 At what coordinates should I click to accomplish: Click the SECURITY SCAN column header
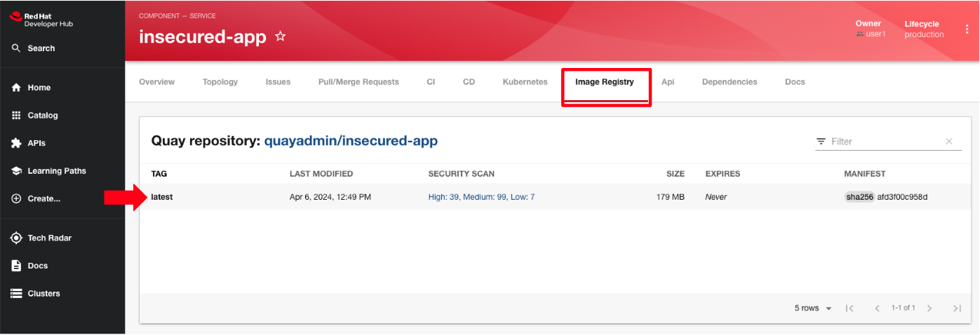[x=462, y=174]
